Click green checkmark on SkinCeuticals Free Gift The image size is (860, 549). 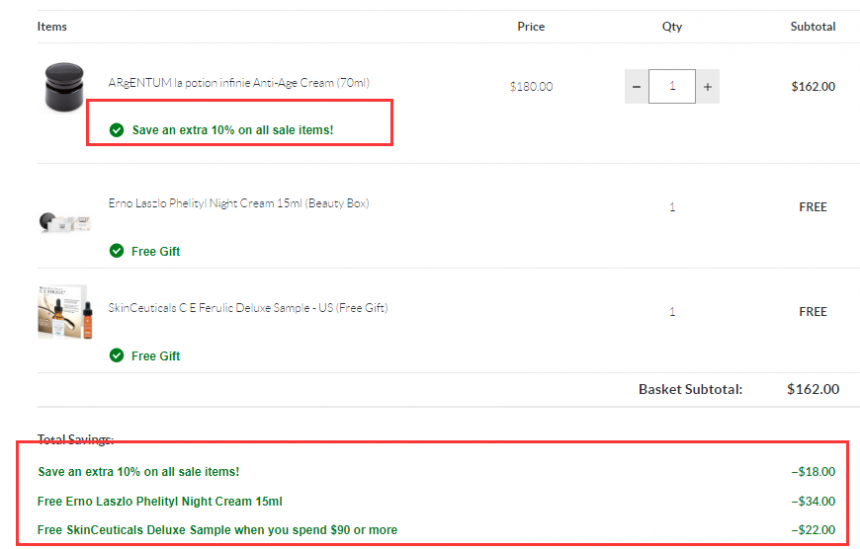click(117, 355)
